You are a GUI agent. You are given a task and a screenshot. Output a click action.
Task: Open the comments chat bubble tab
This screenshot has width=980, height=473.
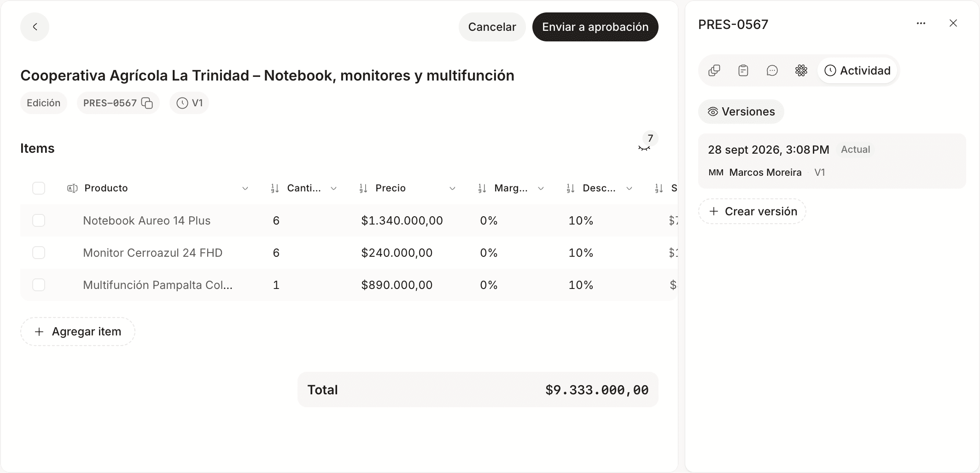772,70
